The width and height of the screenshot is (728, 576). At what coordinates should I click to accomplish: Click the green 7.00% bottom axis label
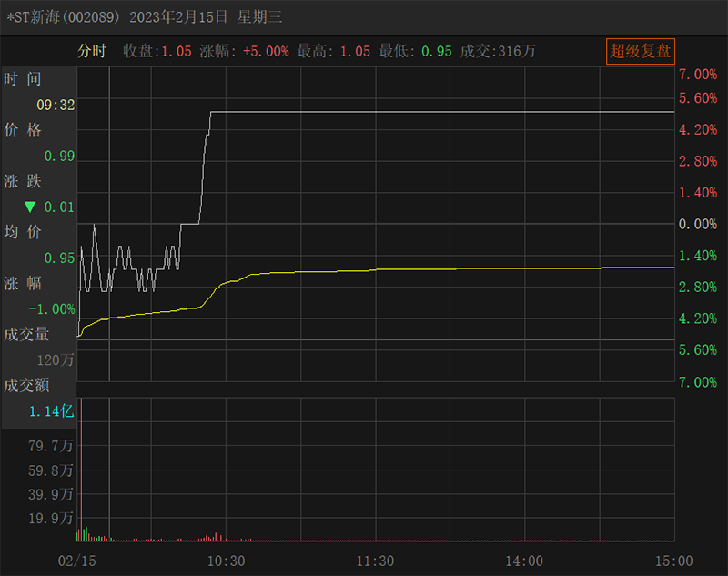tap(698, 382)
